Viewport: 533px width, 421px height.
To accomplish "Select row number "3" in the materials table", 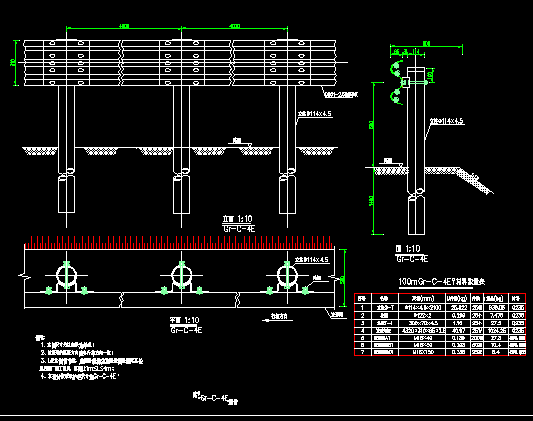I will (363, 323).
